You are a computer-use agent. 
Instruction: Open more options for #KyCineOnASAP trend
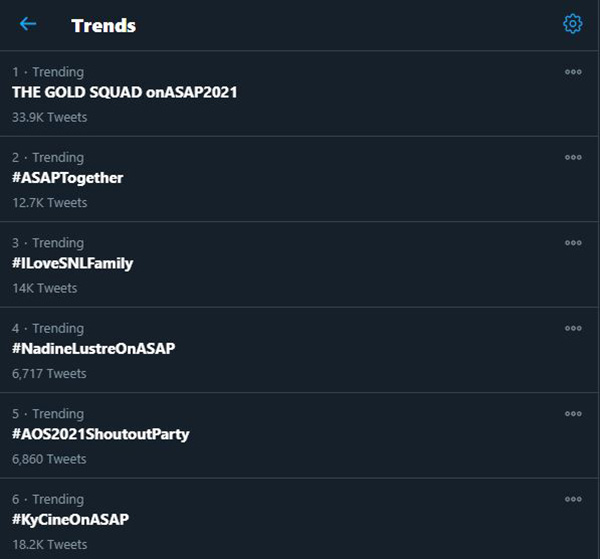coord(573,499)
